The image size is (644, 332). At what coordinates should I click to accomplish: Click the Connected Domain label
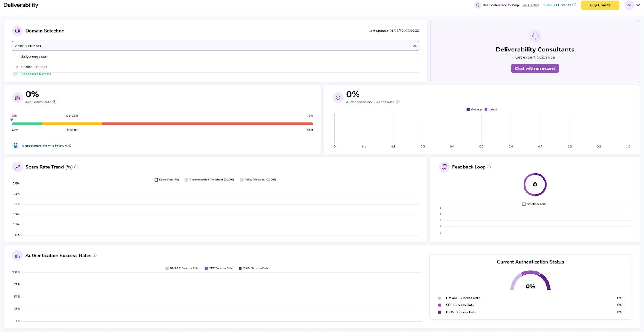click(36, 74)
